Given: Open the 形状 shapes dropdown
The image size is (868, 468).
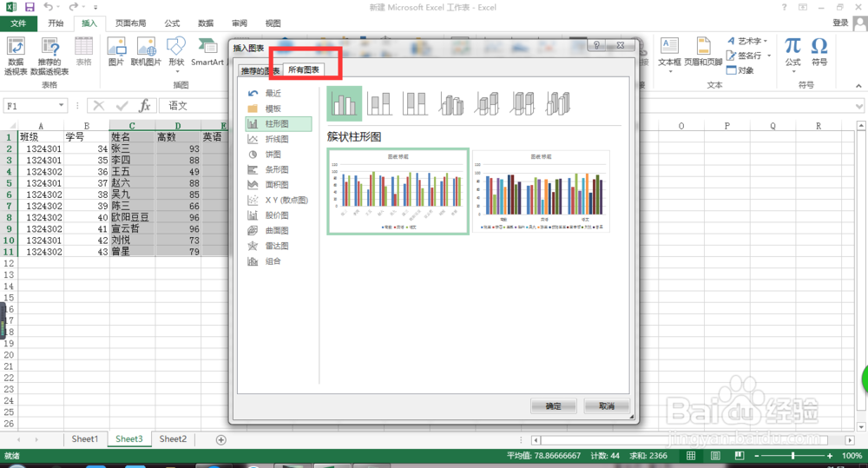Looking at the screenshot, I should 176,55.
